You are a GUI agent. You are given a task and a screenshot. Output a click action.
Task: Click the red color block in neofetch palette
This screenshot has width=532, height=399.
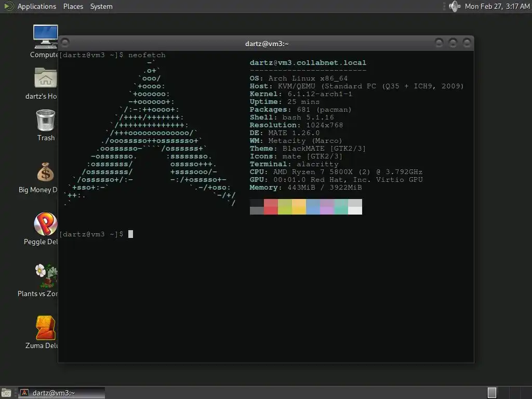(x=271, y=207)
